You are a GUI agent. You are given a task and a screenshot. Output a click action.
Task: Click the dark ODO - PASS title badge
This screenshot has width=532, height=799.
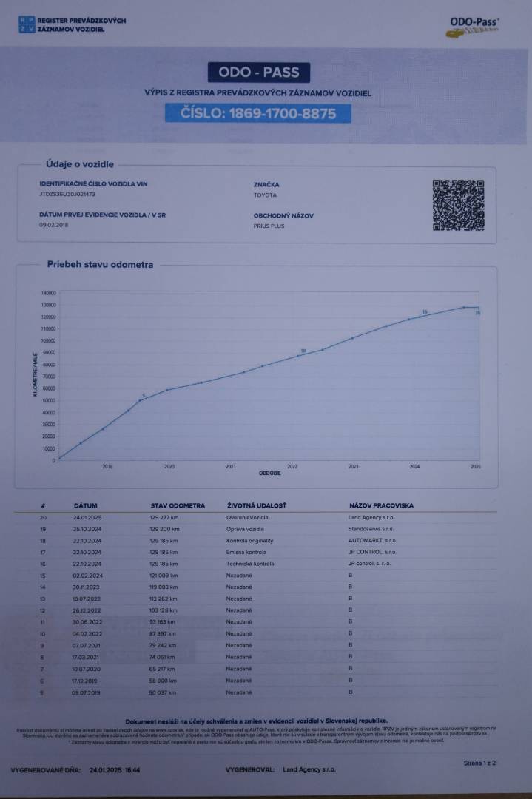point(259,73)
